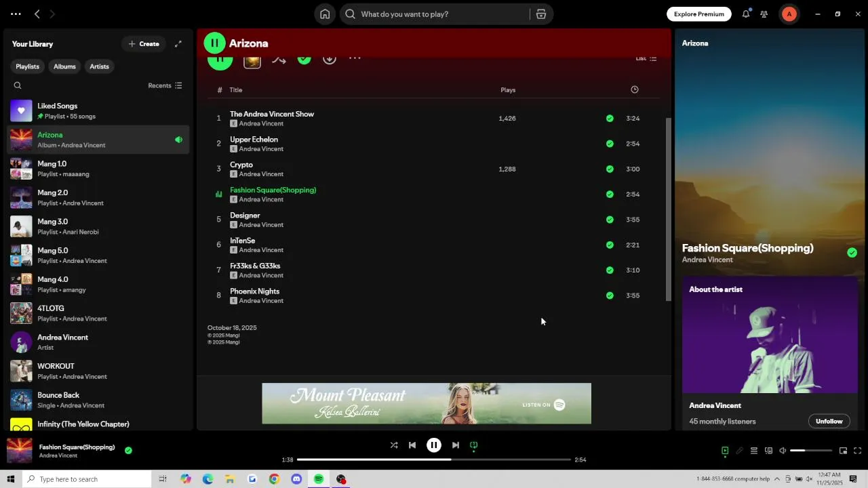Toggle saved check for Phoenix Nights
Screen dimensions: 868x488
pos(610,296)
